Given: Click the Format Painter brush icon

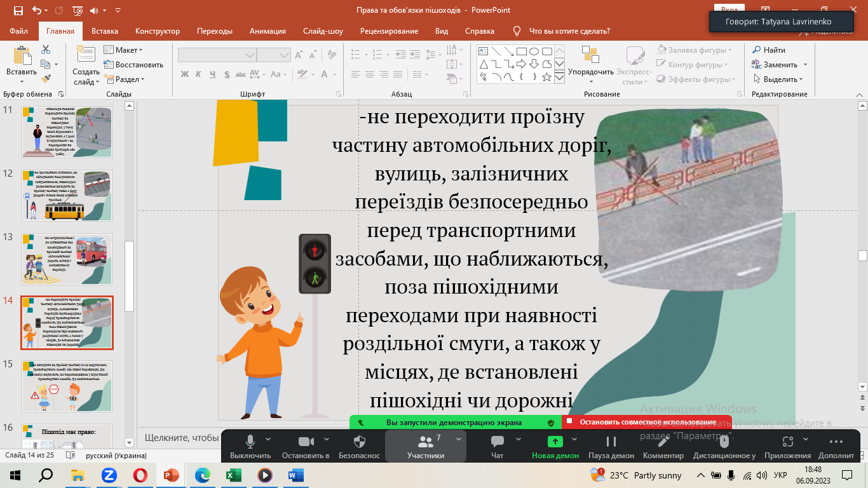Looking at the screenshot, I should (46, 79).
